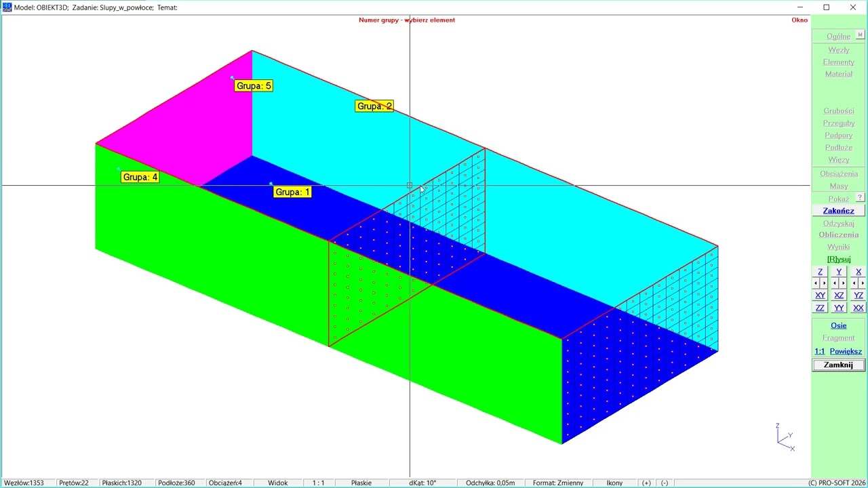
Task: Select the Grupa: 4 label
Action: [140, 177]
